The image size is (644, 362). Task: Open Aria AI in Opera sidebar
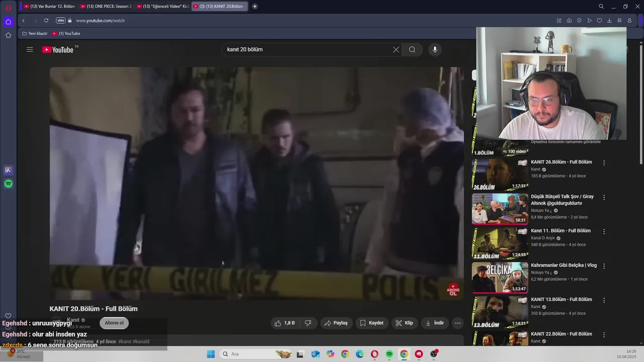pos(8,170)
